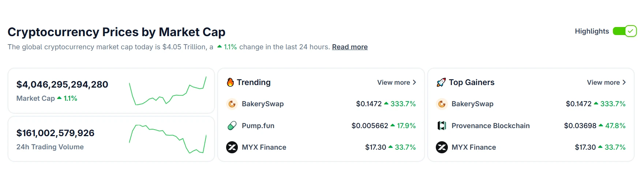Click BakerySwap coin icon in Top Gainers
Screen dimensions: 644x169
click(442, 104)
